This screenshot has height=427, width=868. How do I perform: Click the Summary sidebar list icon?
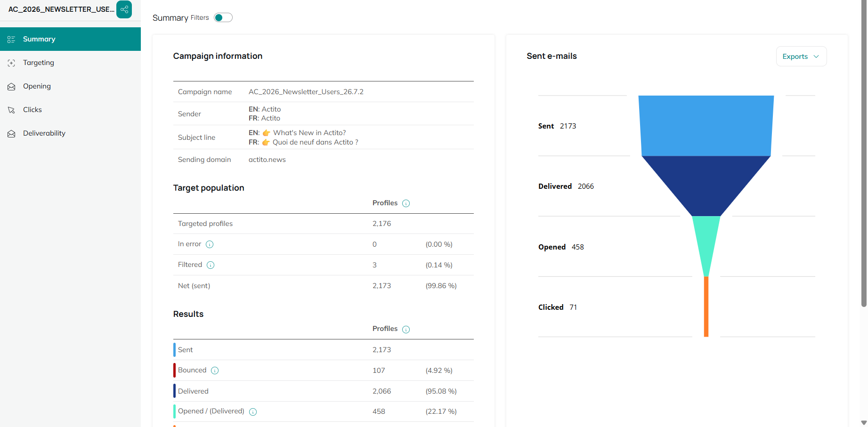coord(11,40)
